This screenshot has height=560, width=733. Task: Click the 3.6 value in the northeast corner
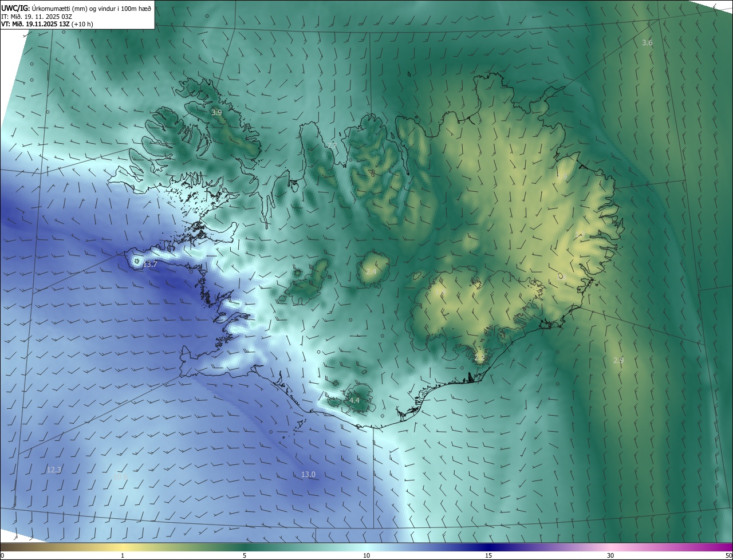click(647, 43)
